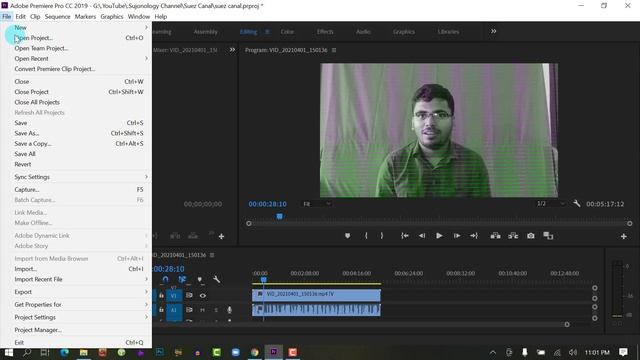Image resolution: width=640 pixels, height=360 pixels.
Task: Switch to the Effects workspace tab
Action: click(x=325, y=32)
